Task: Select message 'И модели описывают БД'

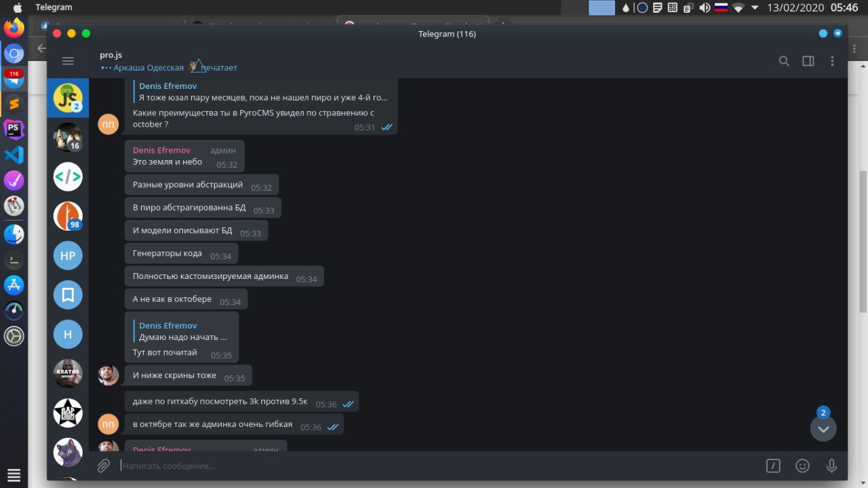Action: click(x=196, y=231)
